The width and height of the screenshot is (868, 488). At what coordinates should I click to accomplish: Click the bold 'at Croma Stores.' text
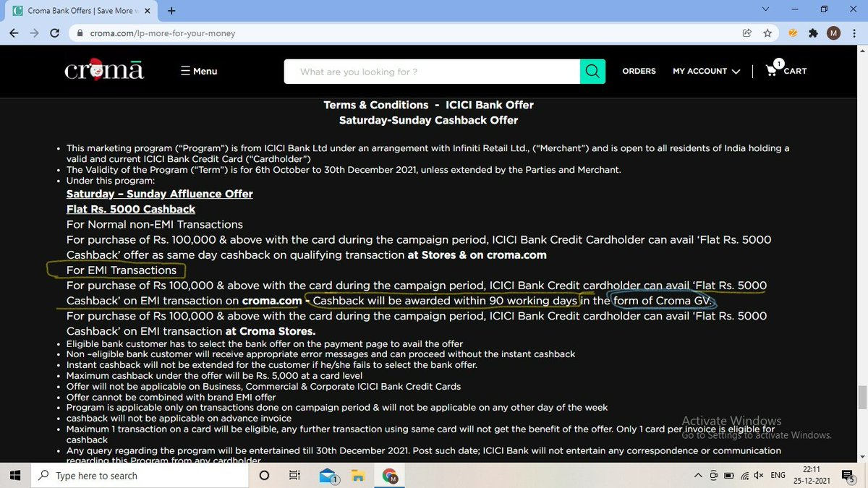pos(270,331)
